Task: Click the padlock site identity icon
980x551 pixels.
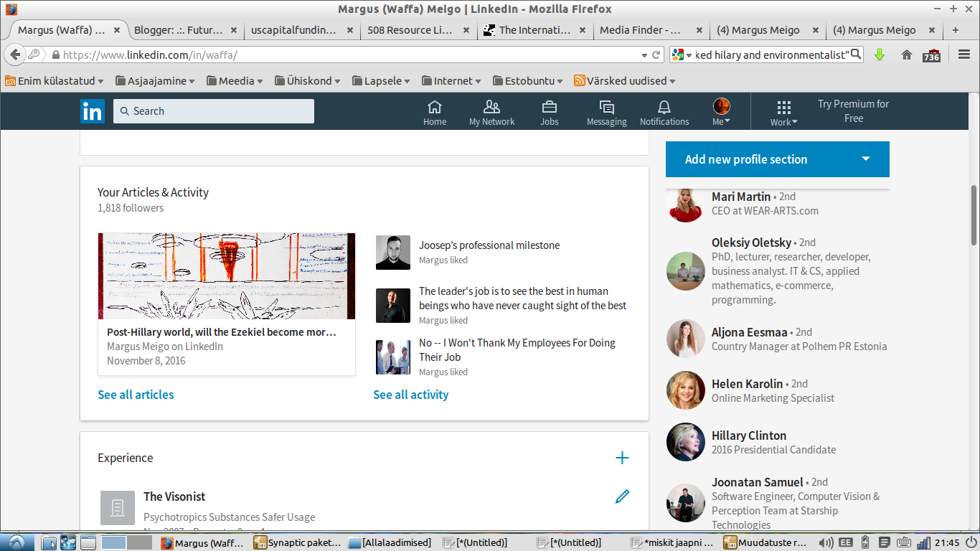Action: pos(55,55)
